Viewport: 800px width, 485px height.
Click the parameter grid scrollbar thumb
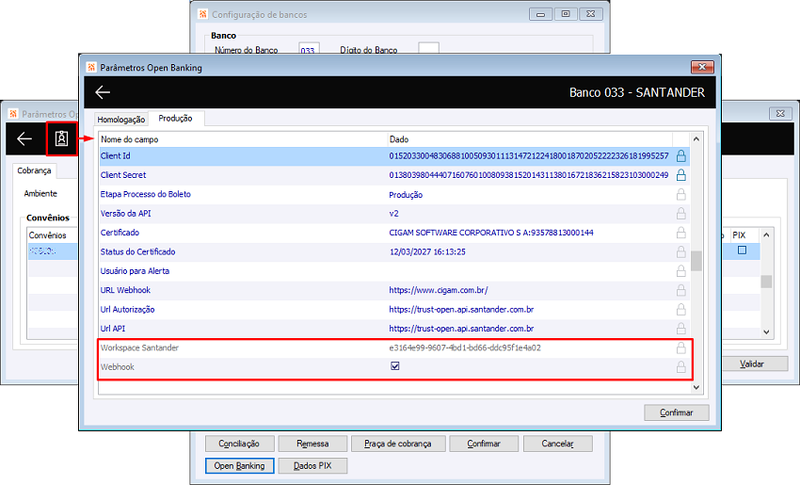pyautogui.click(x=696, y=261)
